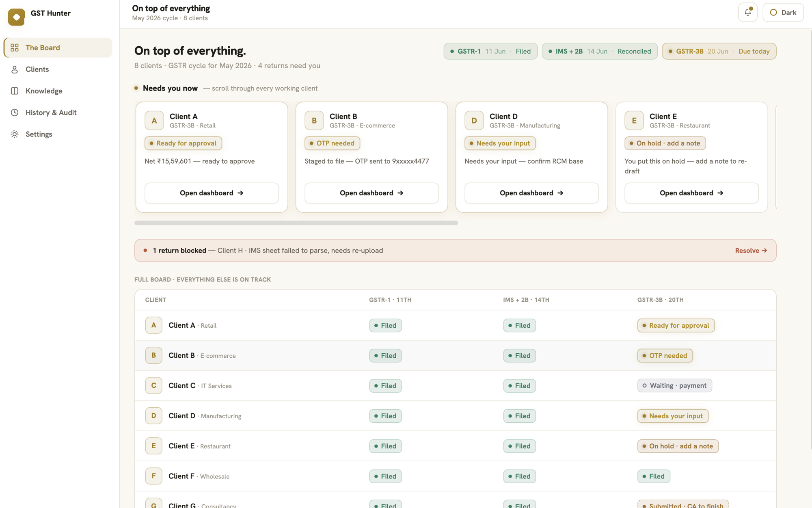Click GSTR-1 Filed status for Client E

click(385, 446)
